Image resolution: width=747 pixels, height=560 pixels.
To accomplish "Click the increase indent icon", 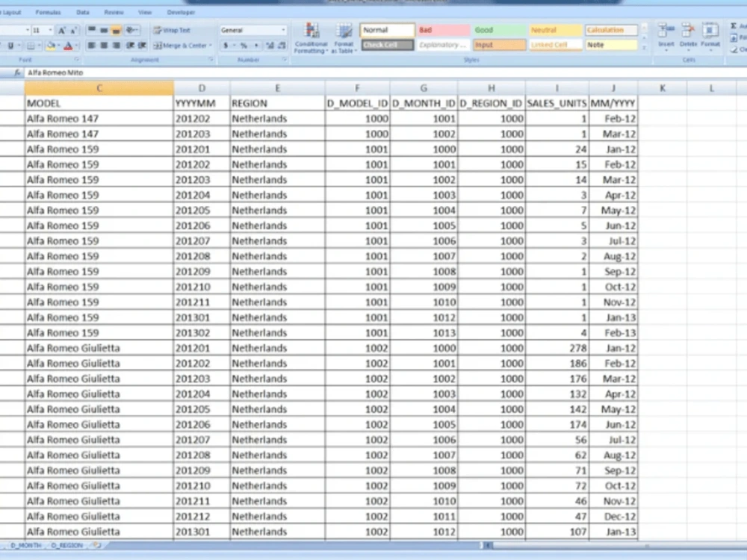I will tap(142, 46).
